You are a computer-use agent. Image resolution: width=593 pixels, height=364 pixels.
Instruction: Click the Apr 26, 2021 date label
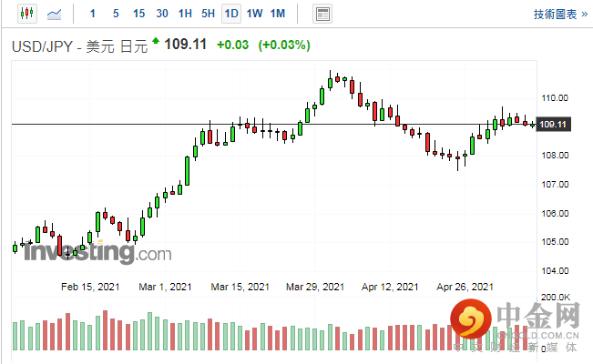coord(465,287)
